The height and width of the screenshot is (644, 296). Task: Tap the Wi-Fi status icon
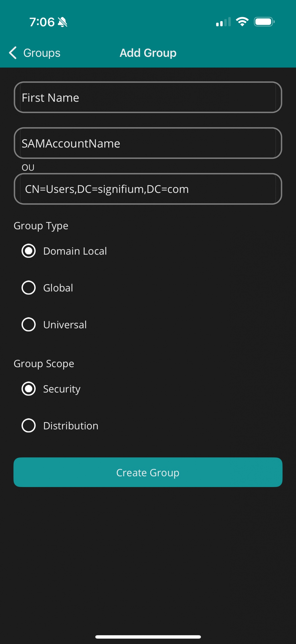pos(242,22)
